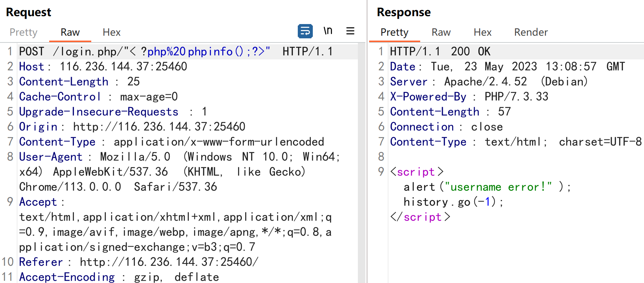Click the X-Powered-By PHP/7.3.33 header
The image size is (644, 283).
(469, 97)
